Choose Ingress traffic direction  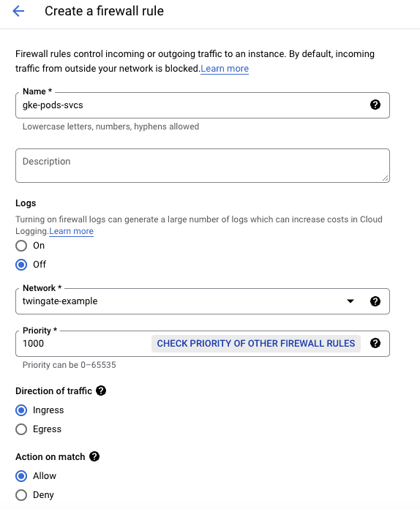[21, 410]
